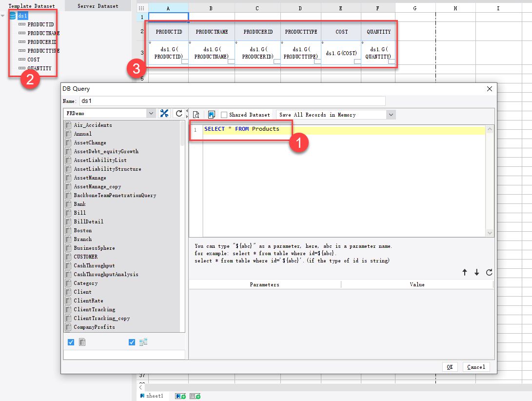Click the OK button in DB Query

tap(450, 367)
